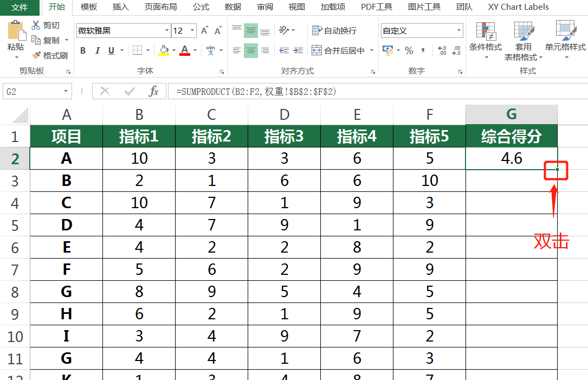Viewport: 588px width, 380px height.
Task: Open the 数据 ribbon tab
Action: click(232, 7)
